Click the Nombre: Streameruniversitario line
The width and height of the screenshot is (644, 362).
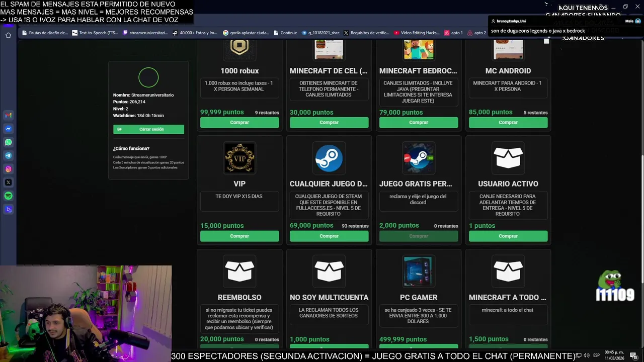[x=143, y=95]
